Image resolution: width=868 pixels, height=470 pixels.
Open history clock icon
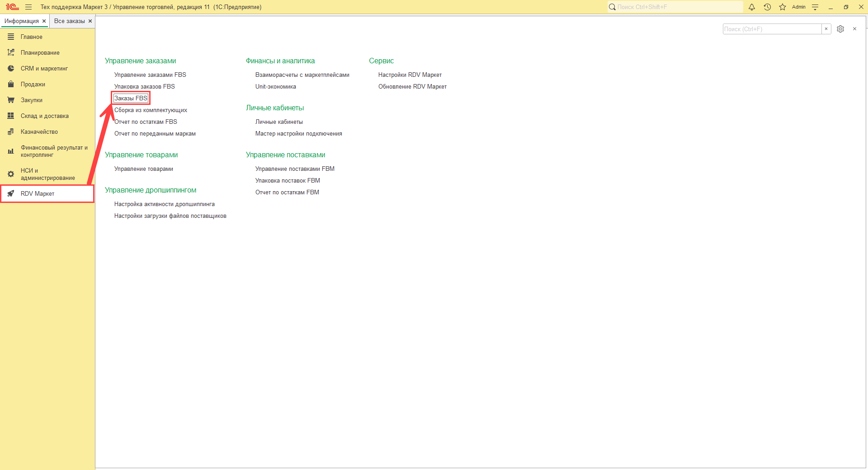(767, 7)
